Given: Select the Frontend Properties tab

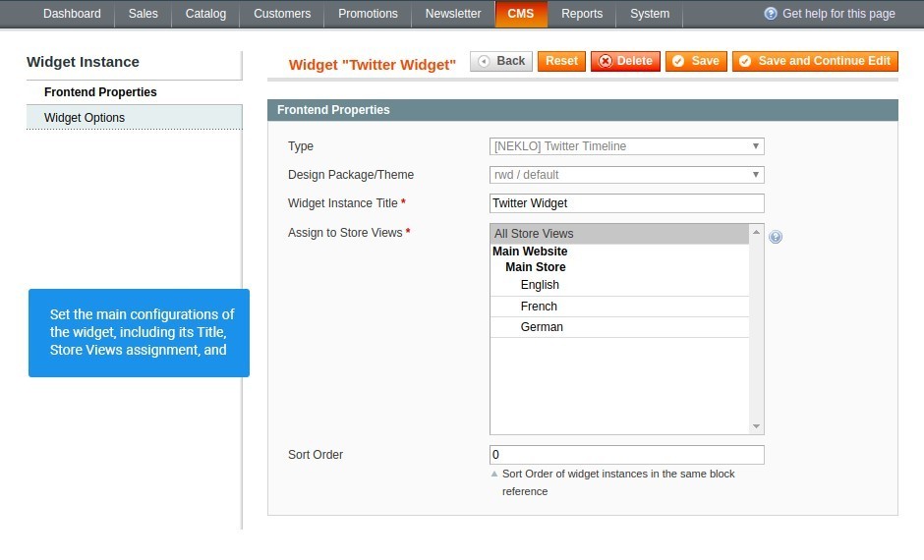Looking at the screenshot, I should [135, 92].
